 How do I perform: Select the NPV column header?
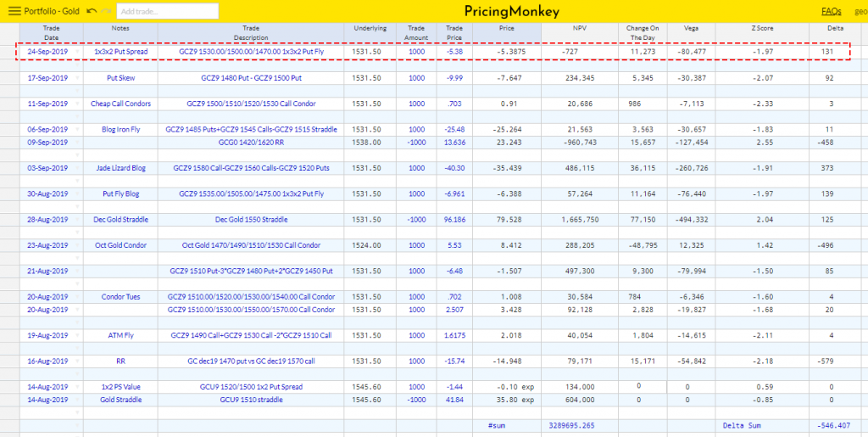point(581,33)
